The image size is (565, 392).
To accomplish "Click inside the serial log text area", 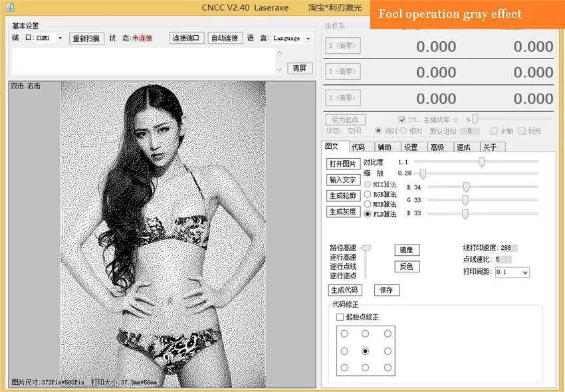I will 144,61.
